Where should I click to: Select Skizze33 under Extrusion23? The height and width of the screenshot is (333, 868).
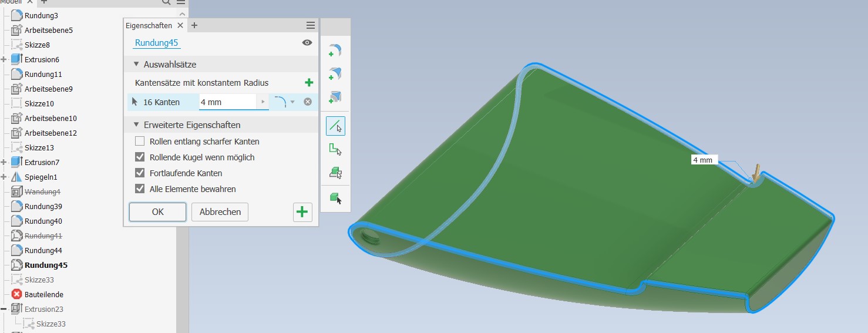51,324
